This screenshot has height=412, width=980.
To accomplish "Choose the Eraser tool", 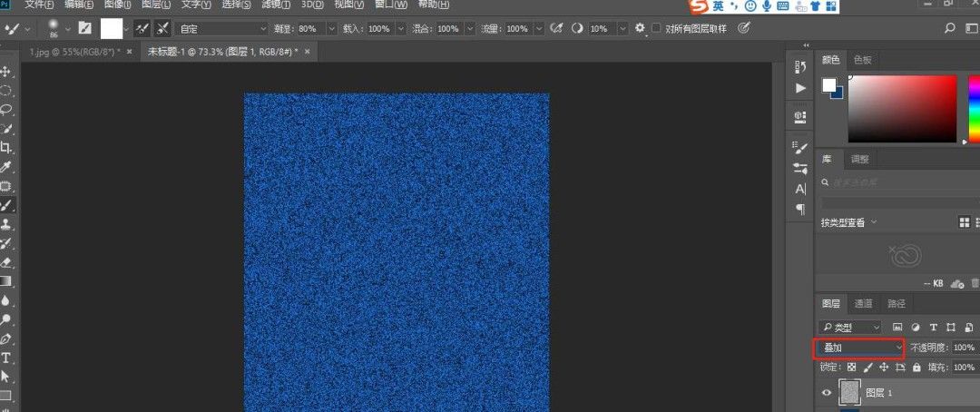I will point(6,262).
